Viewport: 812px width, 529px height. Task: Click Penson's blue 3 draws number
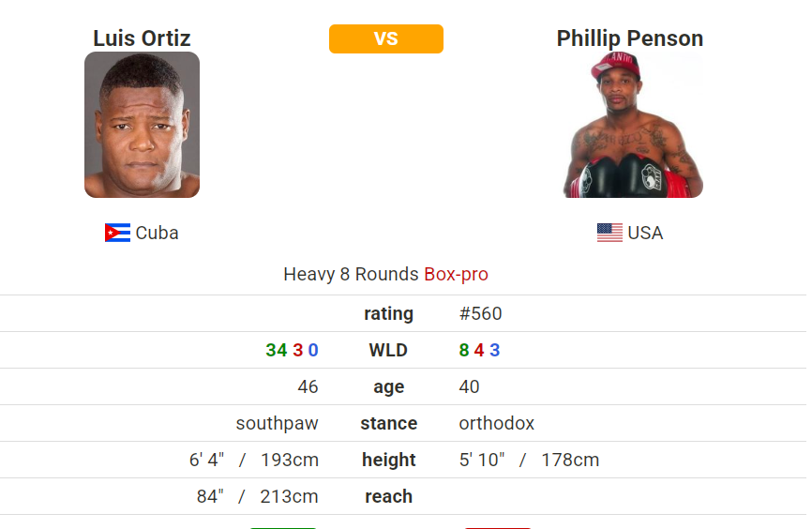[x=494, y=350]
